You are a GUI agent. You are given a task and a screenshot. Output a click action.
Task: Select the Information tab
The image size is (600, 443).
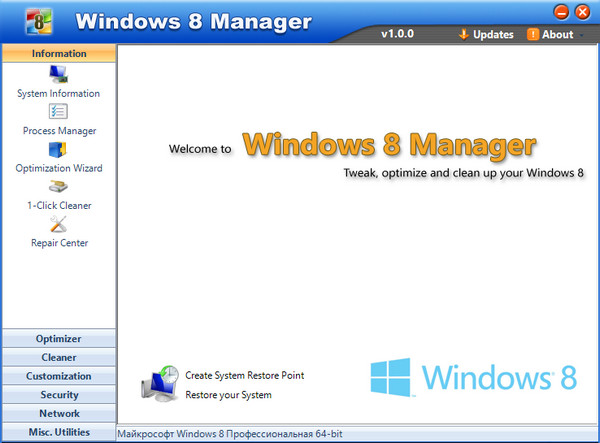coord(59,53)
